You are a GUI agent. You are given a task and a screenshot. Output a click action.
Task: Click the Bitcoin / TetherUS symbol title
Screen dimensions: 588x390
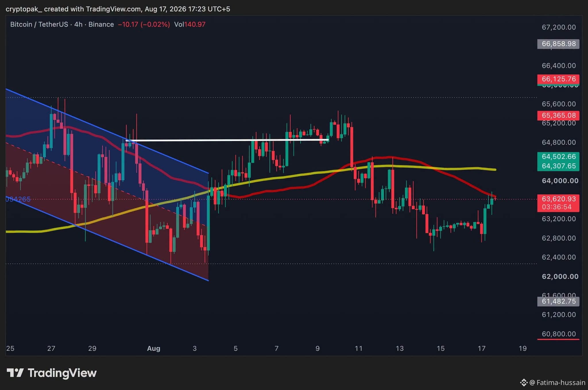point(39,24)
